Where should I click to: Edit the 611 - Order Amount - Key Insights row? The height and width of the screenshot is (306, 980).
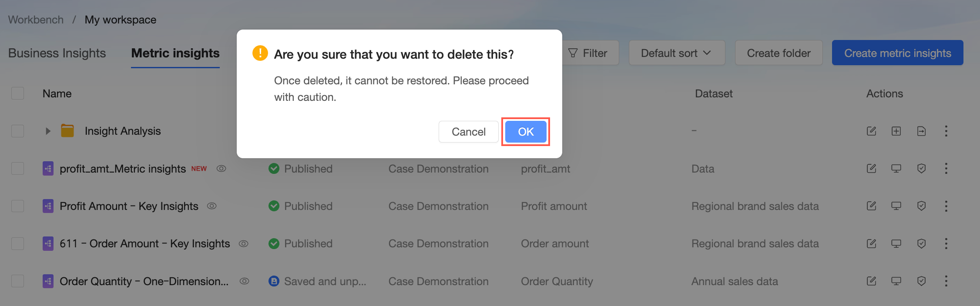pos(871,243)
